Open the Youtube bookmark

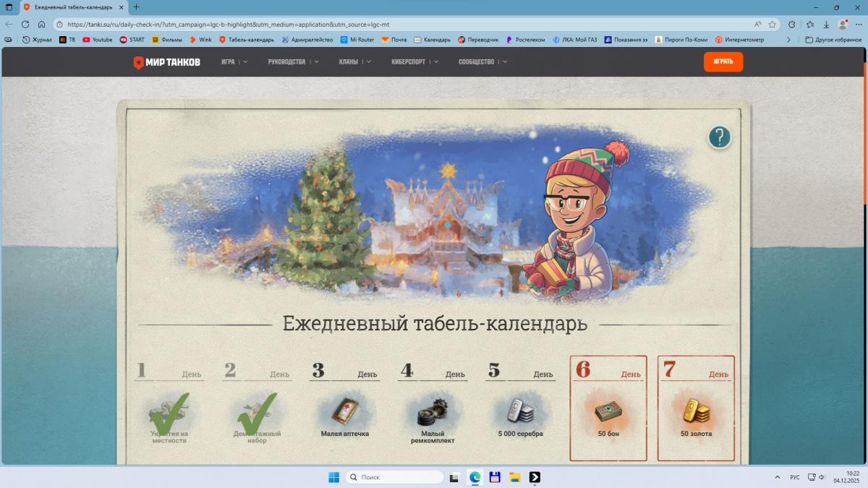98,40
